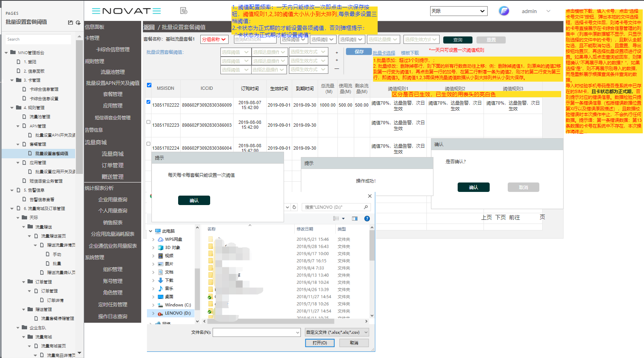Viewport: 644px width, 358px height.
Task: Open 订单管理 in the dark menu
Action: [x=112, y=165]
